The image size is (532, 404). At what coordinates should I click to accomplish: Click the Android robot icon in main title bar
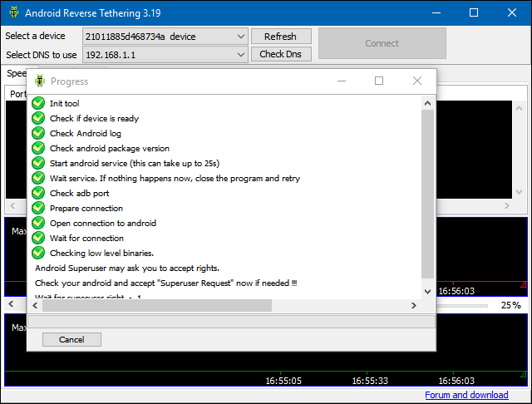(x=14, y=12)
